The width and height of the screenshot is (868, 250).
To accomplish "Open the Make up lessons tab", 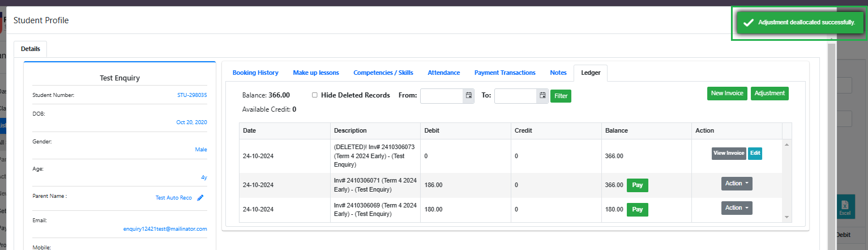I will [316, 73].
